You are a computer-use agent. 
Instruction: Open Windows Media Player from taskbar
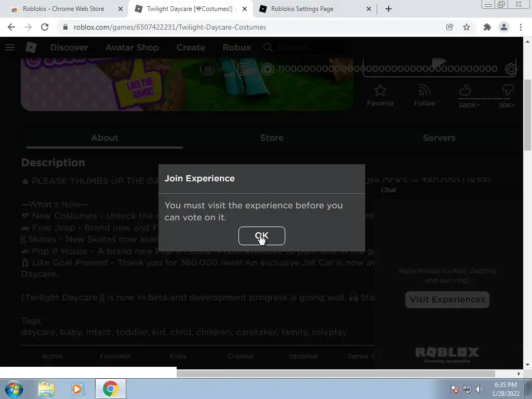coord(78,389)
